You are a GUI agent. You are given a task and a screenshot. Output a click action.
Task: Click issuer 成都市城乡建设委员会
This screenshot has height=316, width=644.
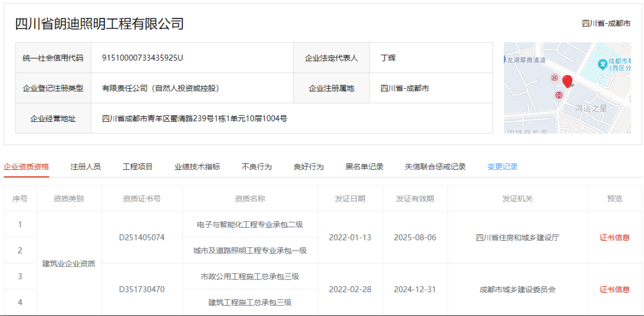pyautogui.click(x=518, y=289)
